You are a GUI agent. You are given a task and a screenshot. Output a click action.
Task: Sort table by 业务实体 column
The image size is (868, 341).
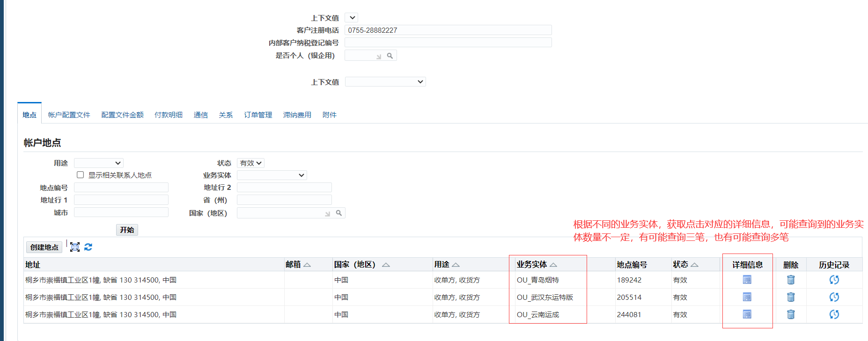(x=553, y=265)
